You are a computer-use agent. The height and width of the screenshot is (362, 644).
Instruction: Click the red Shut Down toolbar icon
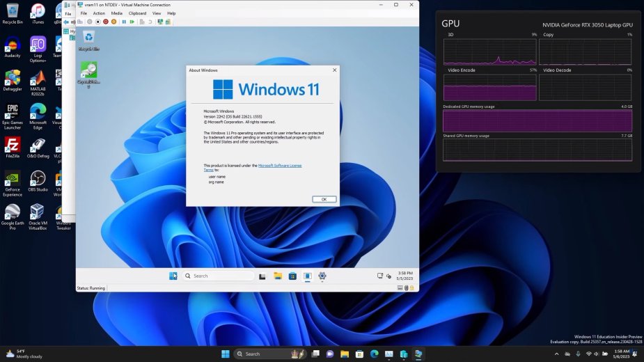(x=106, y=22)
